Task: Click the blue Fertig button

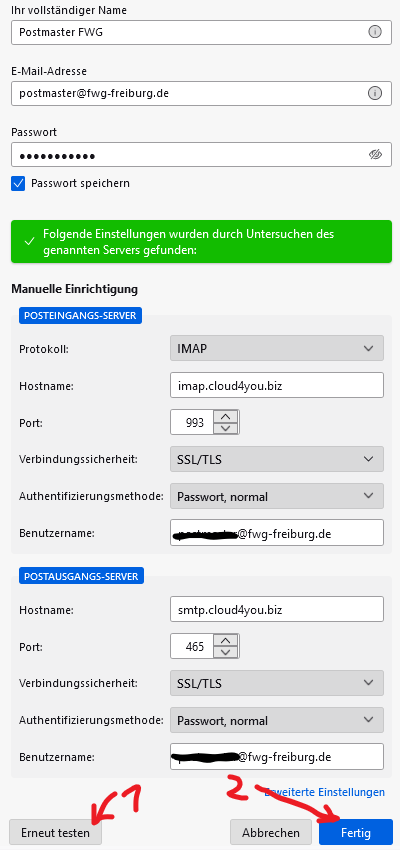Action: tap(356, 832)
